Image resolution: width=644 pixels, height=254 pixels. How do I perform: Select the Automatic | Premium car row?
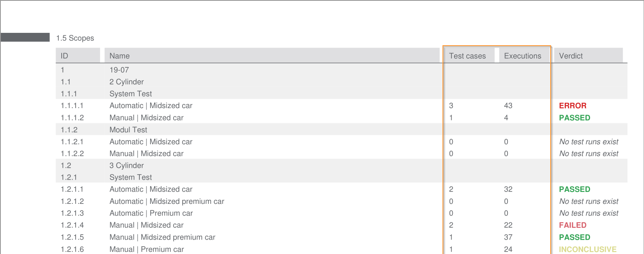coord(151,213)
